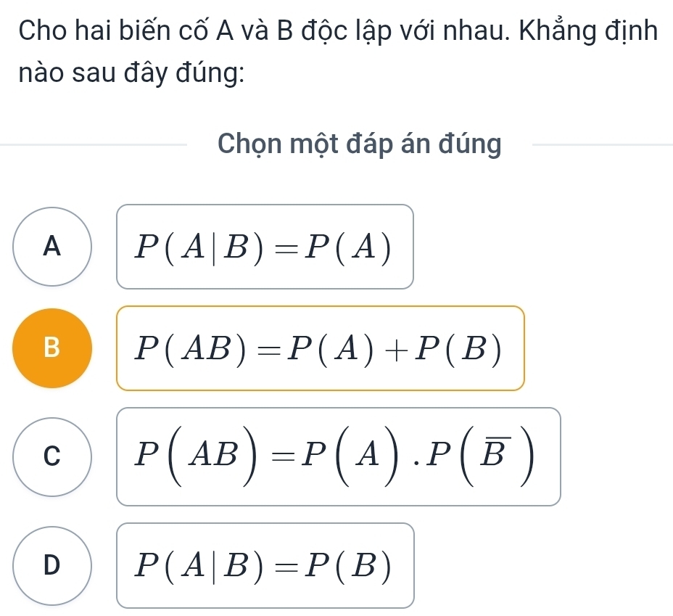Choose the highlighted orange B circle
Screen dimensions: 673x616
[x=51, y=349]
